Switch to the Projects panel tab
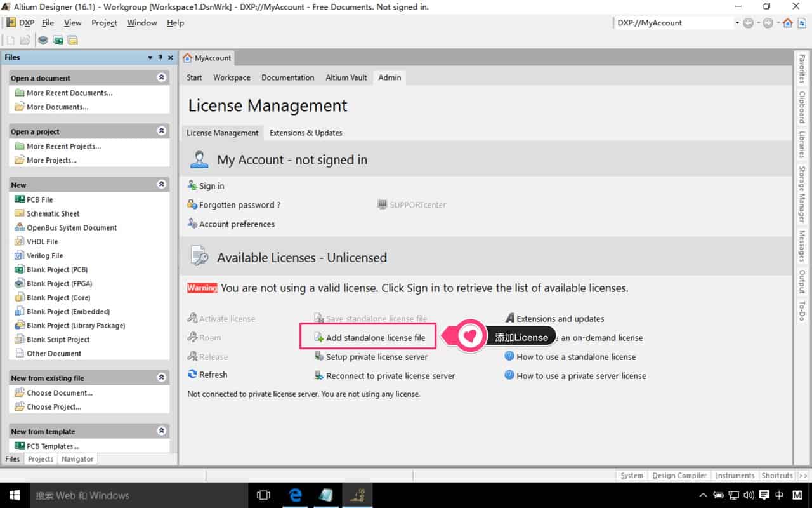The image size is (812, 508). pos(41,459)
